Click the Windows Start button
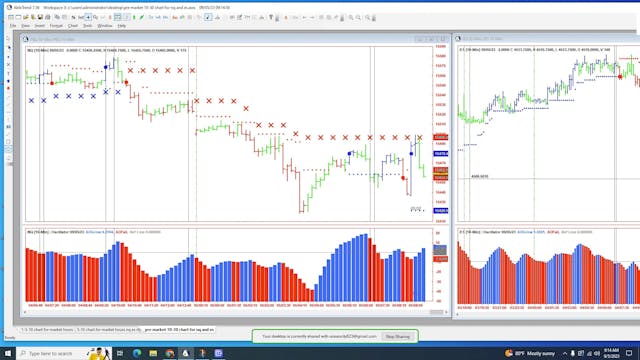The image size is (640, 360). click(x=8, y=353)
